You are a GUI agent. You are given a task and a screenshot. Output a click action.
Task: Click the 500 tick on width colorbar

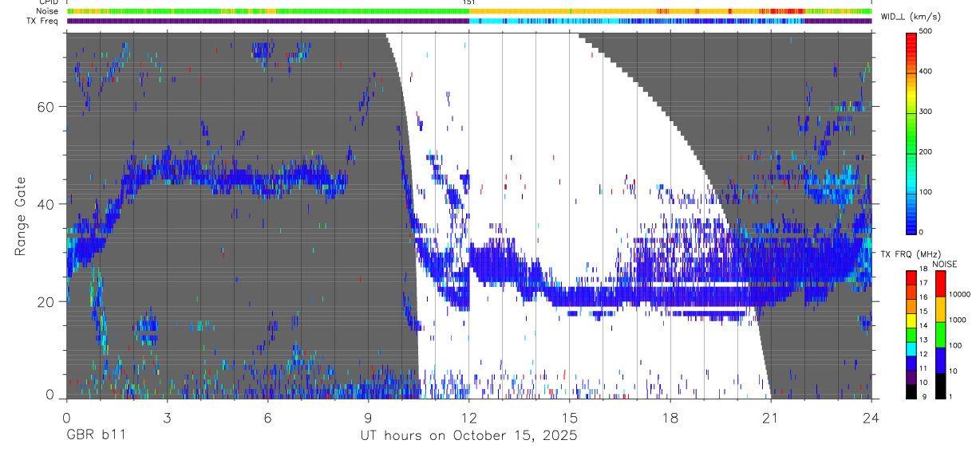tap(927, 31)
